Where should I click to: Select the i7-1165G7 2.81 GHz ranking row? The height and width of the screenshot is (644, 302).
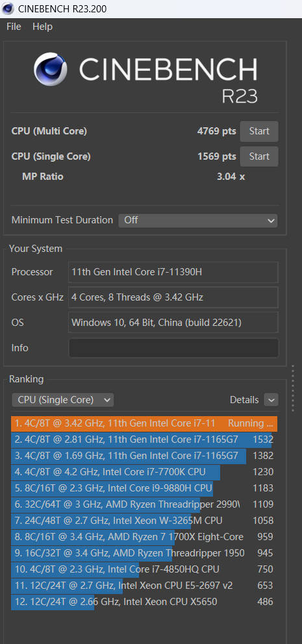144,440
